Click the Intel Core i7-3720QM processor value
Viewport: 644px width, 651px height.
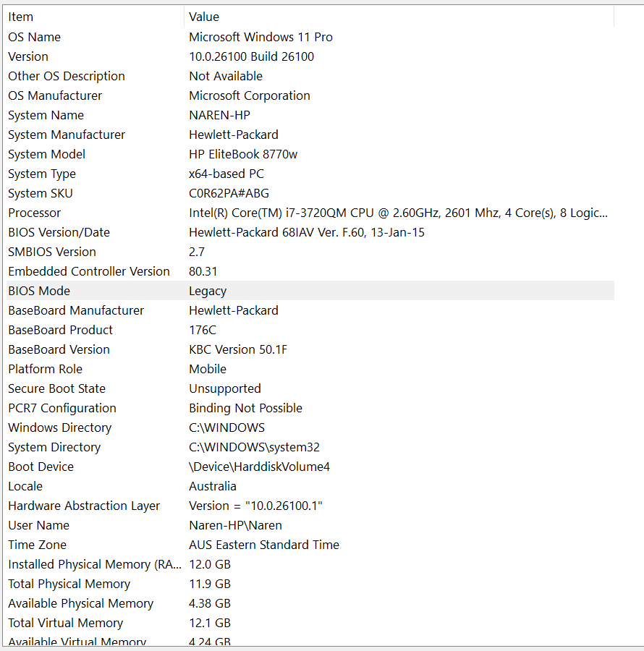click(398, 213)
